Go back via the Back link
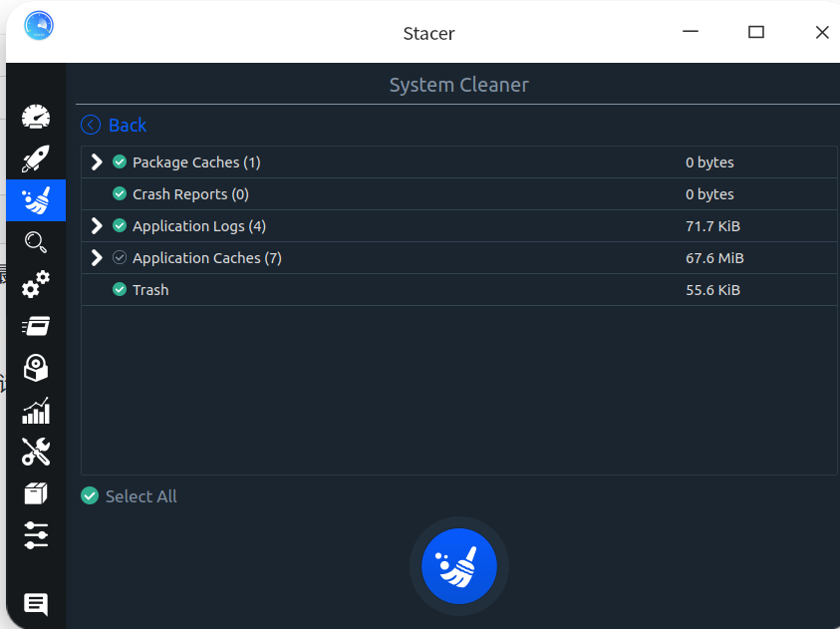Image resolution: width=840 pixels, height=629 pixels. 127,125
